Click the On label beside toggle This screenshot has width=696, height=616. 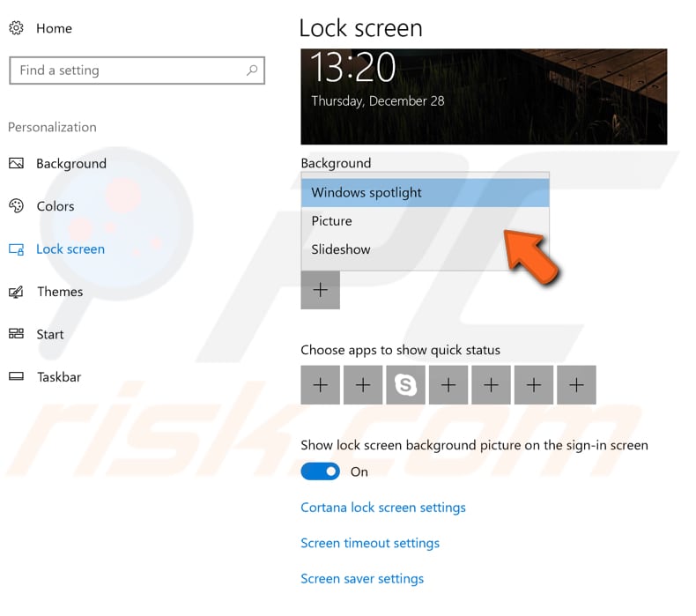359,471
